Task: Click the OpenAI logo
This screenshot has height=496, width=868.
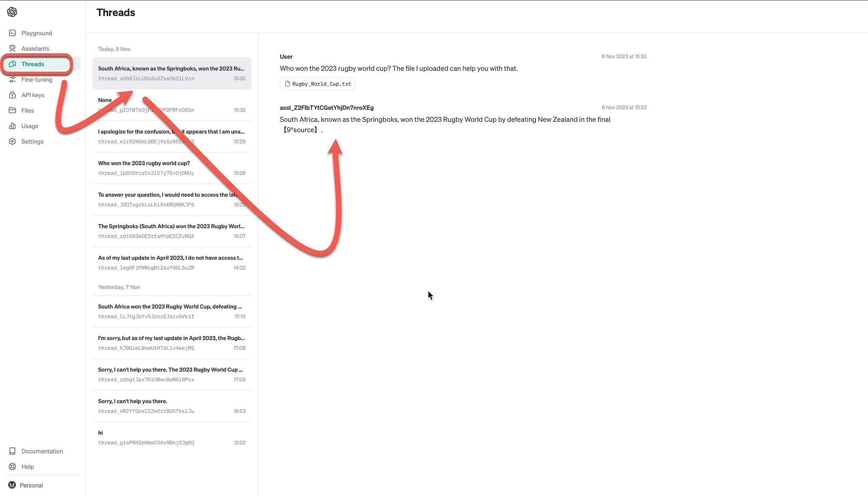Action: pyautogui.click(x=12, y=12)
